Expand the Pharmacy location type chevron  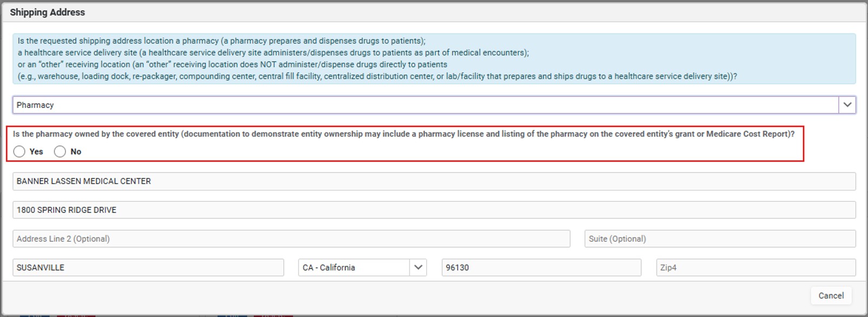tap(847, 105)
